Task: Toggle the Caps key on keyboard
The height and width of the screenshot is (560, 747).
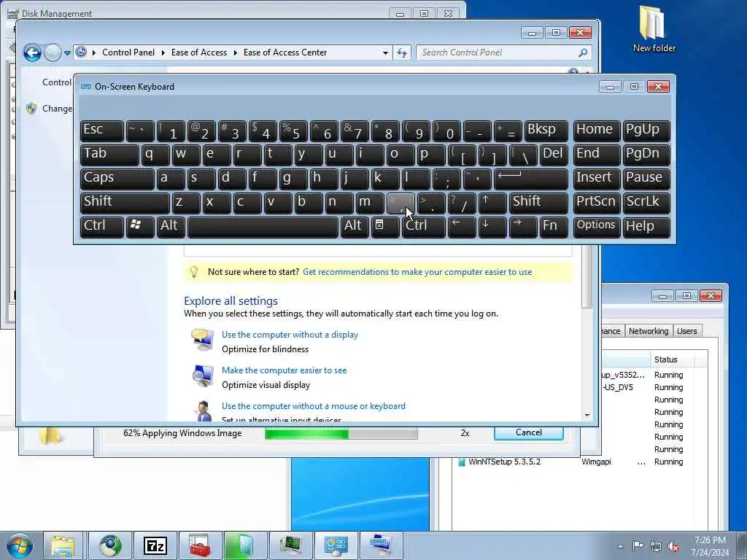Action: click(117, 179)
